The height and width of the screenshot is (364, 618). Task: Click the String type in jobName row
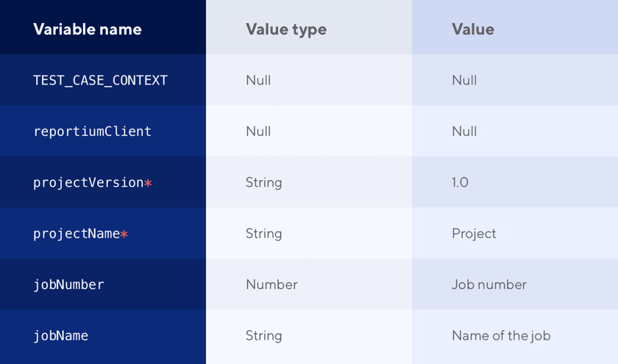(x=263, y=336)
